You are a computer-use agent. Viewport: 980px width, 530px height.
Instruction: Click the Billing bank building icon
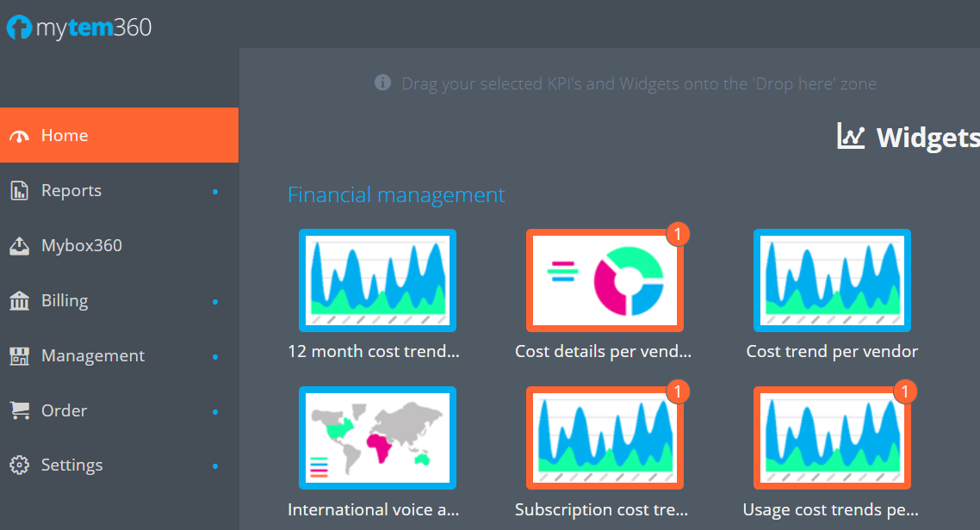(x=19, y=301)
